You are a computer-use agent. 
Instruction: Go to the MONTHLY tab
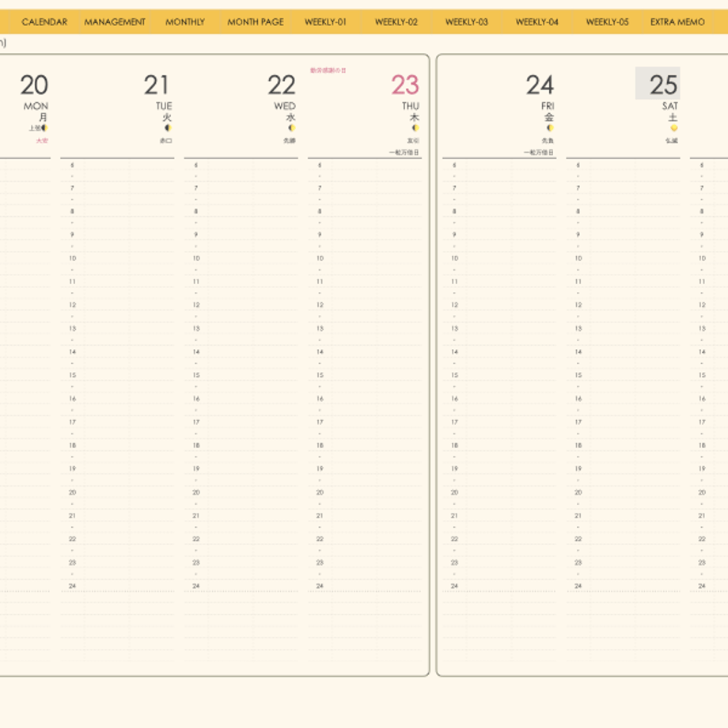(x=185, y=22)
